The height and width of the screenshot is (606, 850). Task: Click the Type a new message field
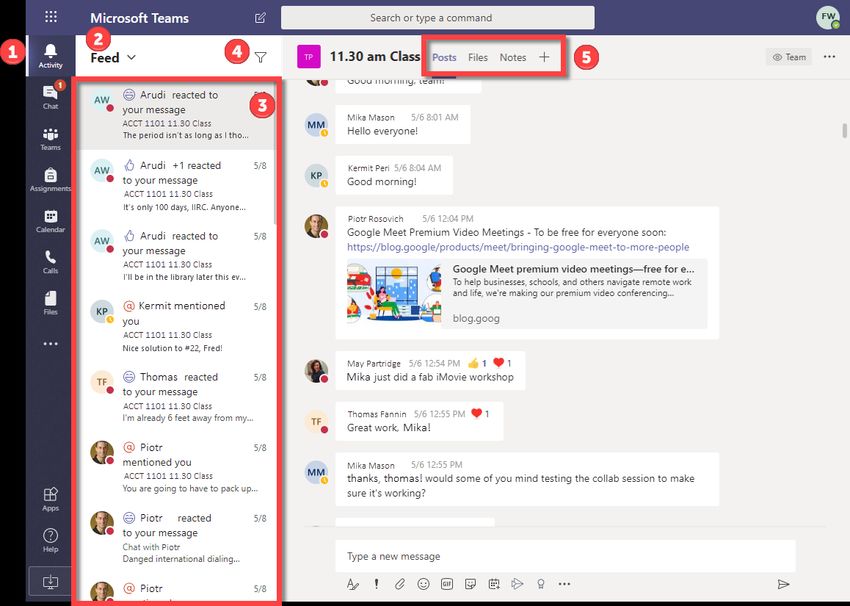565,556
